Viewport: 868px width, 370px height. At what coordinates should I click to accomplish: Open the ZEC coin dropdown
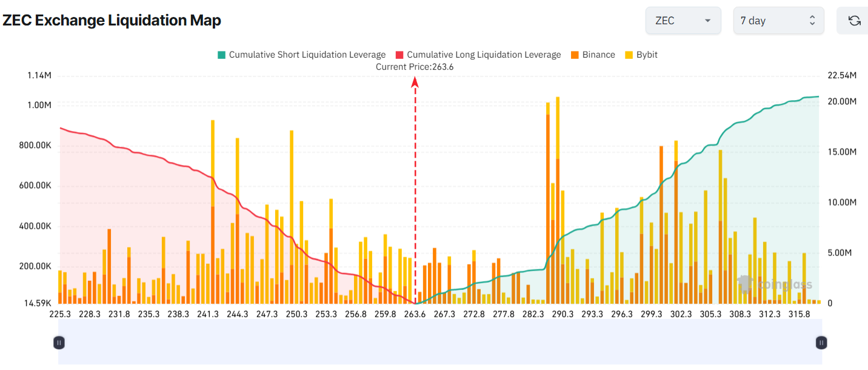click(683, 21)
